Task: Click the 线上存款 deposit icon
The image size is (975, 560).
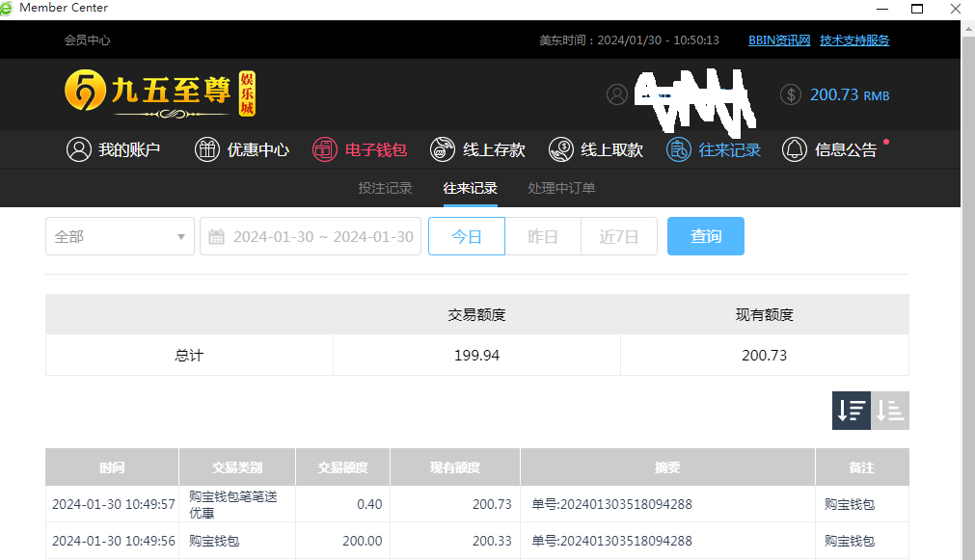Action: pyautogui.click(x=443, y=149)
